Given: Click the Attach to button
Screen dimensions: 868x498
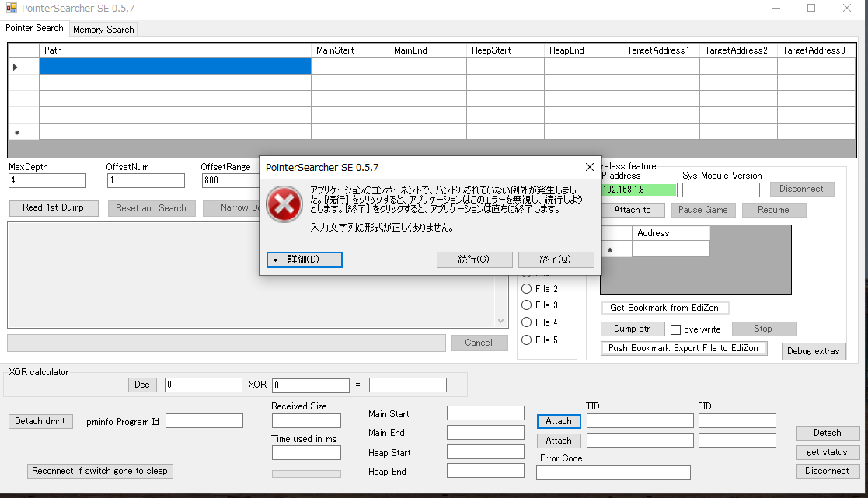Looking at the screenshot, I should pyautogui.click(x=633, y=211).
